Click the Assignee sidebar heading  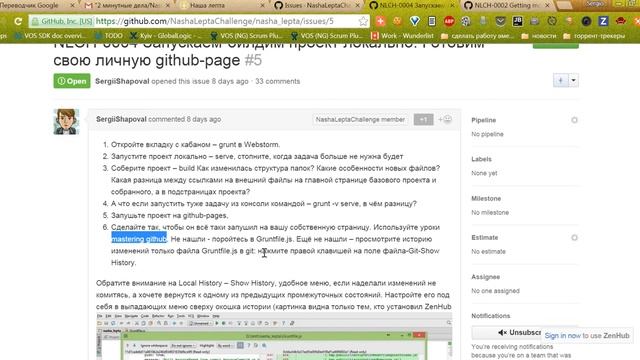[x=485, y=277]
